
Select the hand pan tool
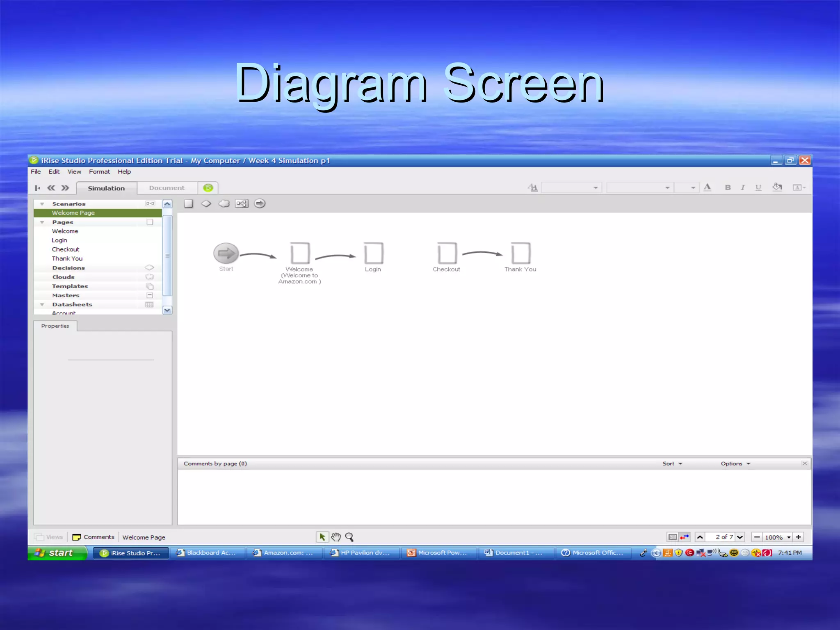(336, 537)
